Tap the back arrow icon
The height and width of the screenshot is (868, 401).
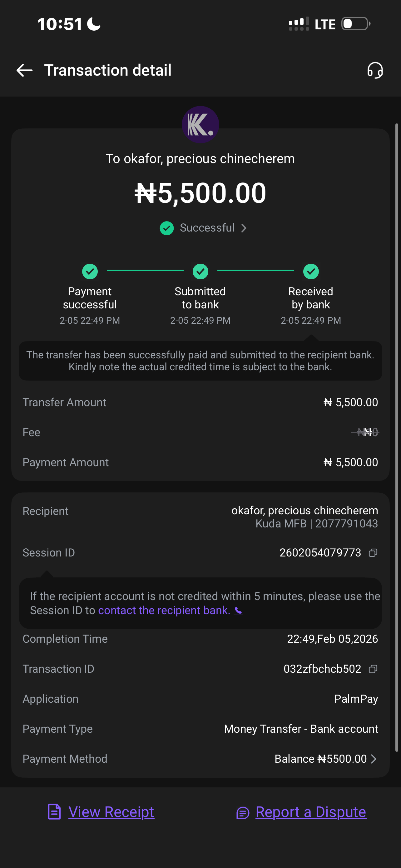[25, 70]
